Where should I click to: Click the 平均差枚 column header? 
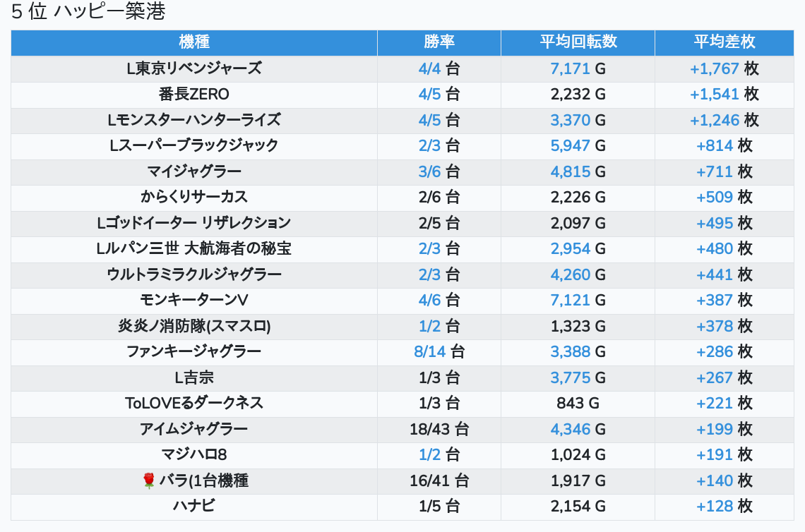(x=724, y=42)
